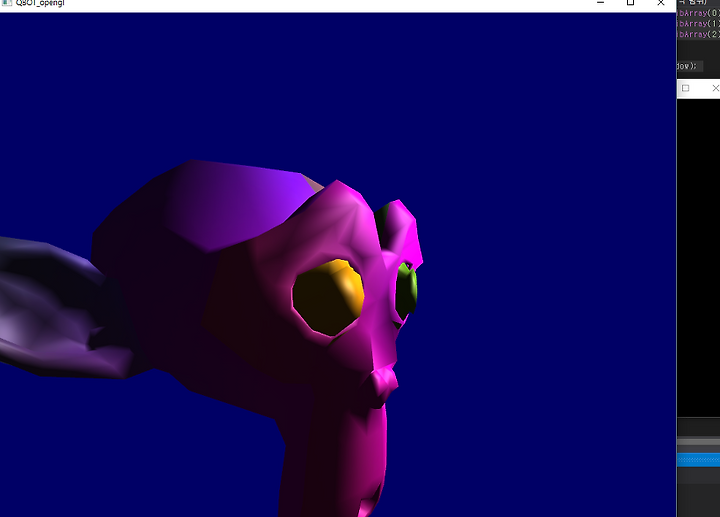Image resolution: width=720 pixels, height=517 pixels.
Task: Minimize the OpenGL render window
Action: pos(600,3)
